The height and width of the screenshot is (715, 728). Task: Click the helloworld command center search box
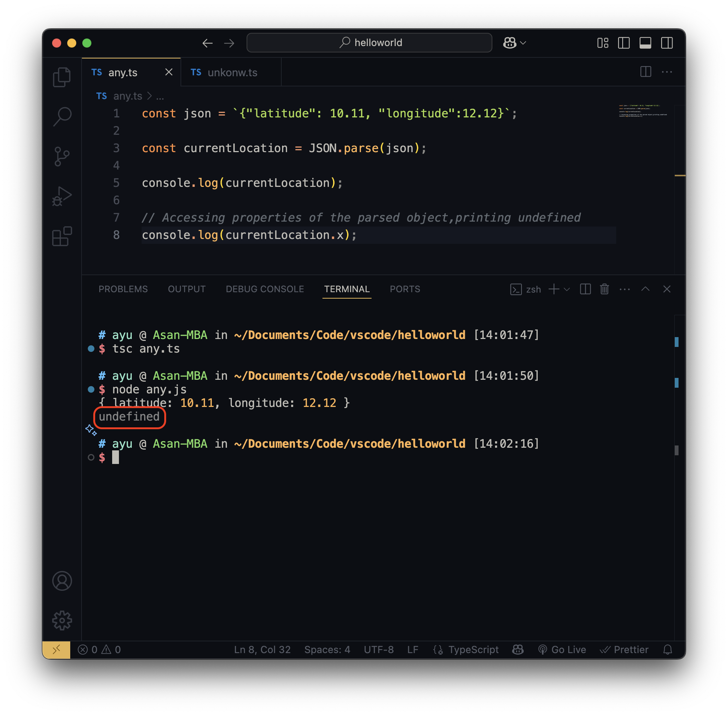coord(369,43)
